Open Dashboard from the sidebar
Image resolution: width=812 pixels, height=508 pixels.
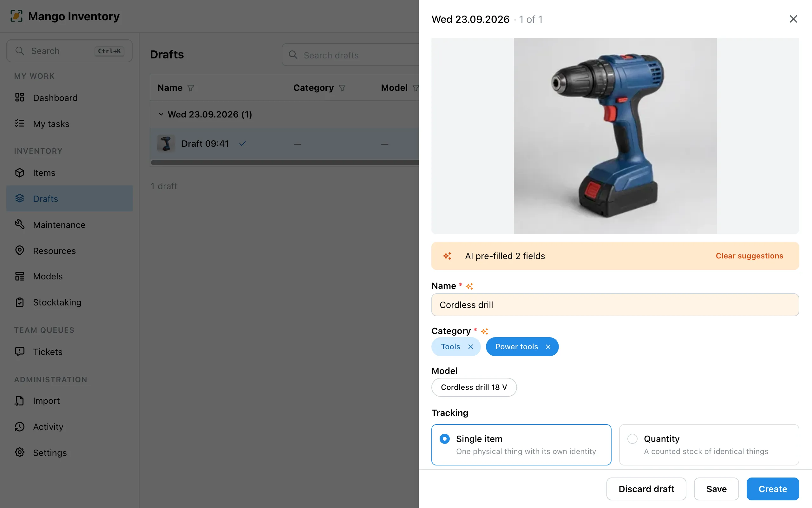pyautogui.click(x=69, y=98)
